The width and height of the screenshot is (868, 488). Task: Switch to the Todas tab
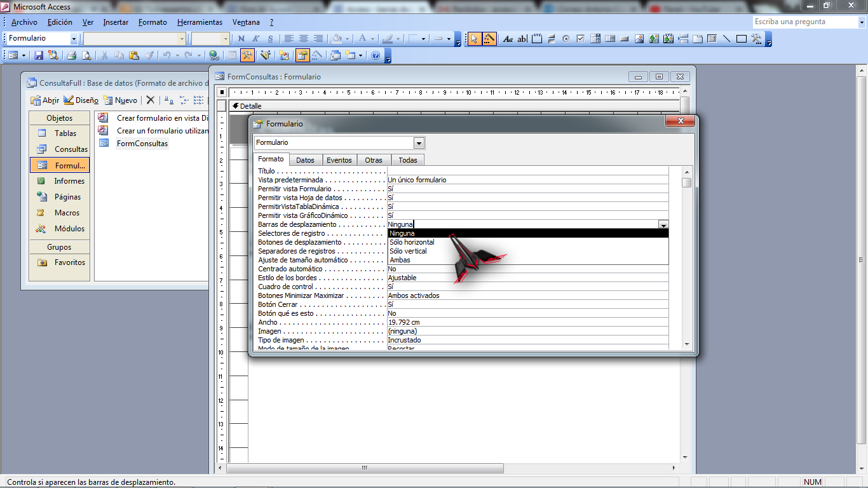click(x=408, y=160)
